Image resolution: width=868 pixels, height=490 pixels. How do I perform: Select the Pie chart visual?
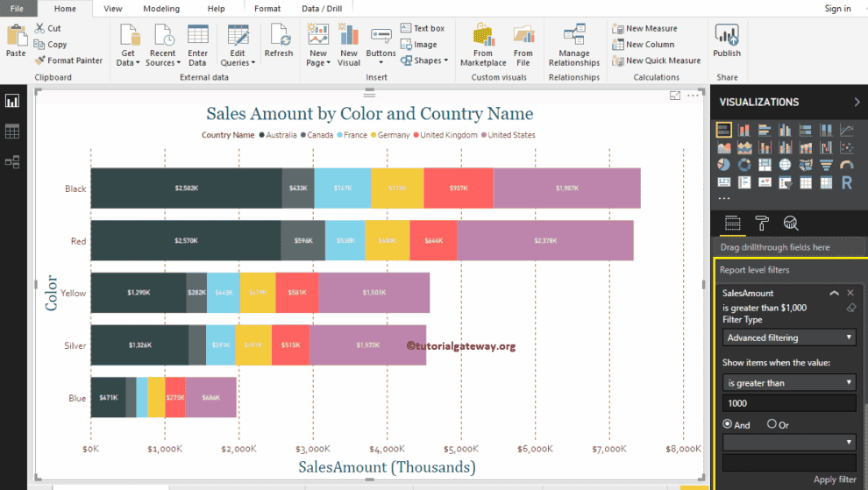(723, 165)
